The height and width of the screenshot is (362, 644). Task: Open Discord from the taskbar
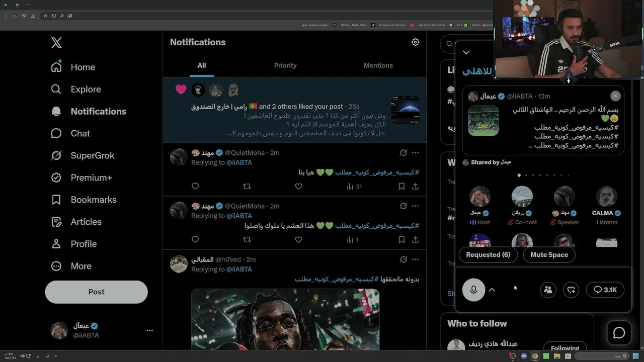(x=524, y=356)
